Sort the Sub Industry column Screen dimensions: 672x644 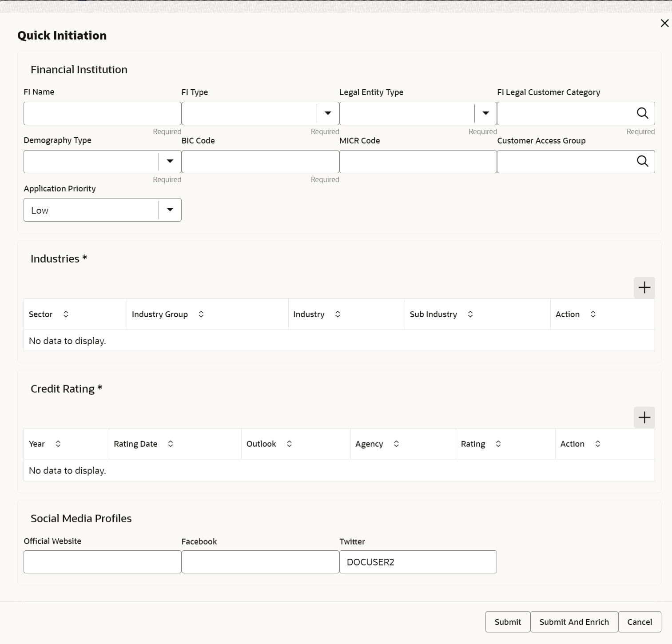click(470, 314)
